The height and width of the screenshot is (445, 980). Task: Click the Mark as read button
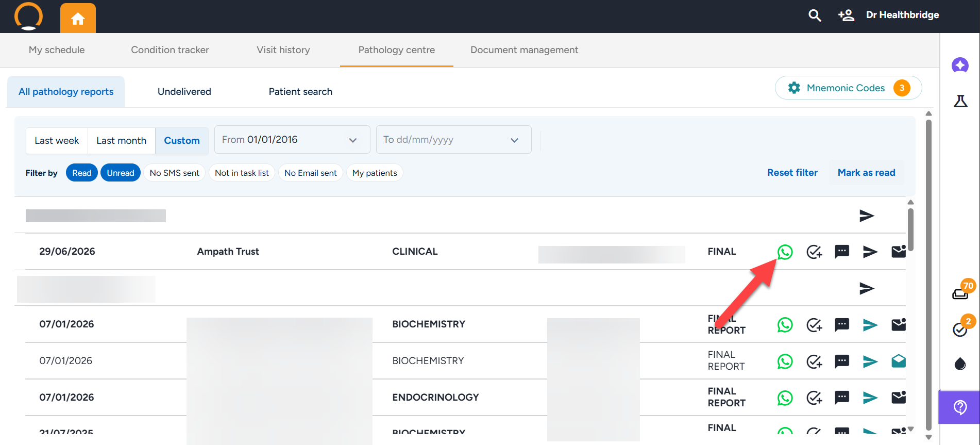coord(867,173)
